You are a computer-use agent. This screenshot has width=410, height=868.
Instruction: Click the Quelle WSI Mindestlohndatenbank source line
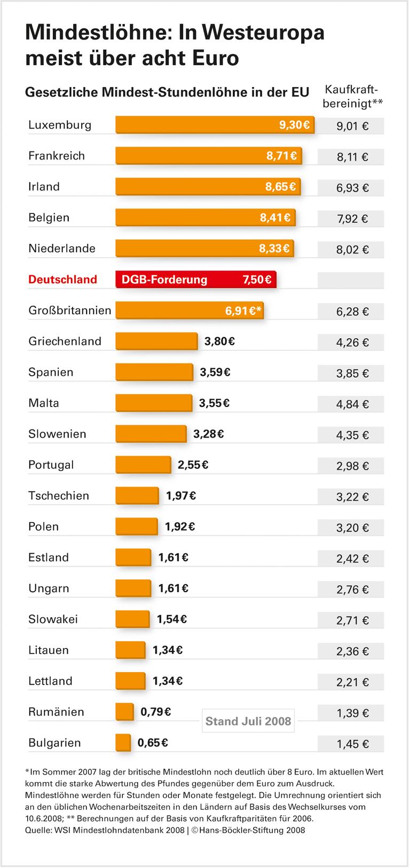(x=165, y=830)
